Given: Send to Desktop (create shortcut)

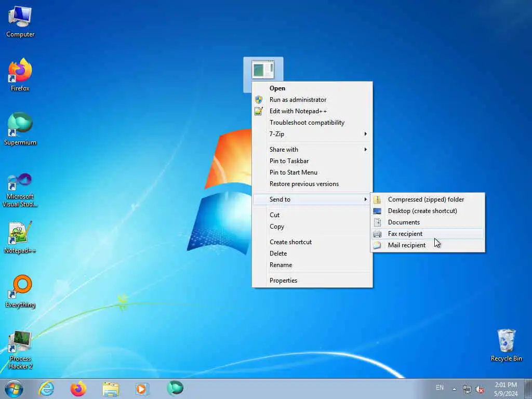Looking at the screenshot, I should tap(428, 211).
